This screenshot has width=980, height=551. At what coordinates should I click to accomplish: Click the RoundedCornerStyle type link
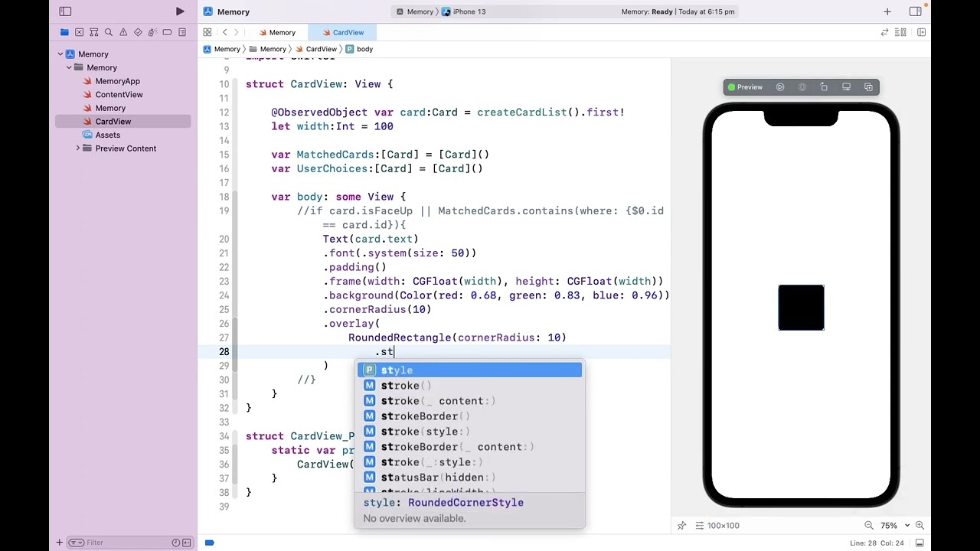coord(465,503)
